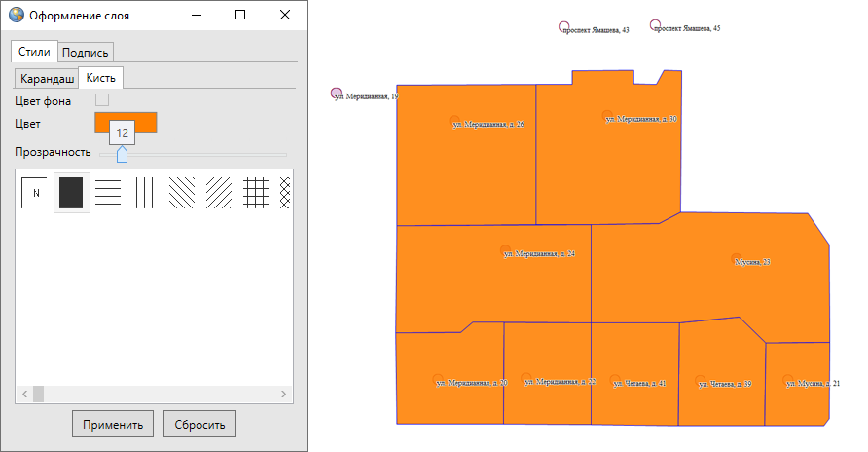Toggle the 'Цвет фона' checkbox
The width and height of the screenshot is (868, 452).
[101, 99]
